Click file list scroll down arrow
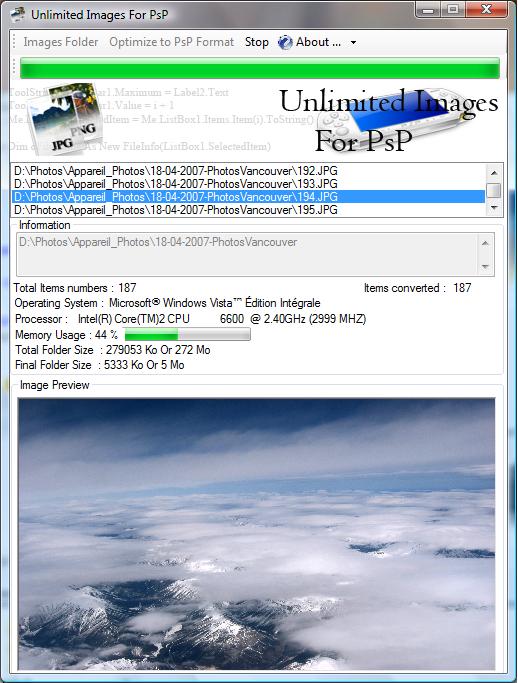The height and width of the screenshot is (683, 518). coord(494,208)
